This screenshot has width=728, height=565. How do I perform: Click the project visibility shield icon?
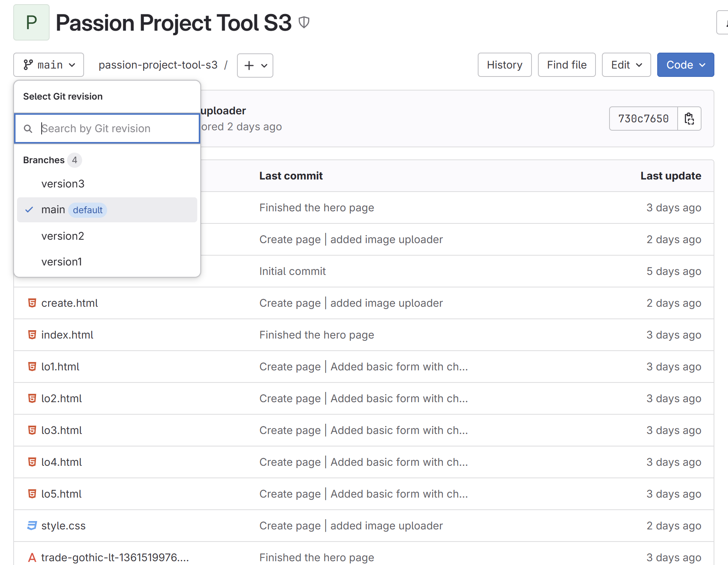304,22
